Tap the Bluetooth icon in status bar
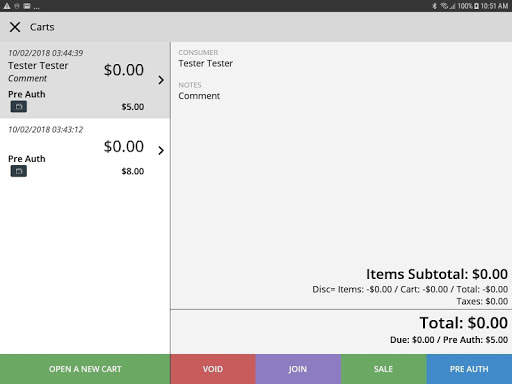512x384 pixels. [434, 6]
